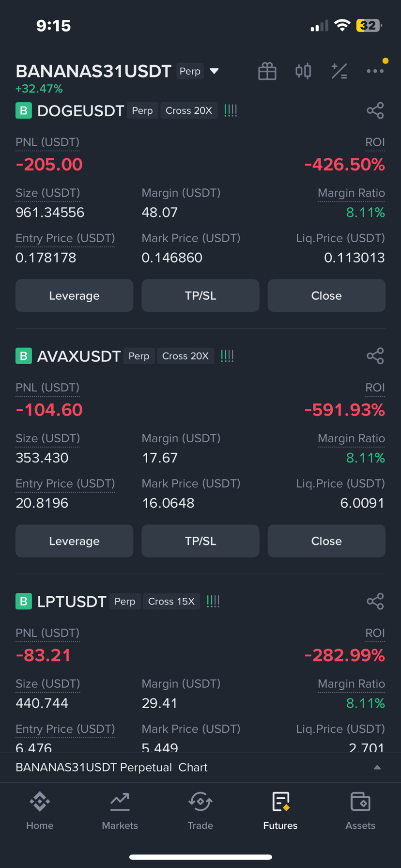Share the LPTUSDT position

375,601
